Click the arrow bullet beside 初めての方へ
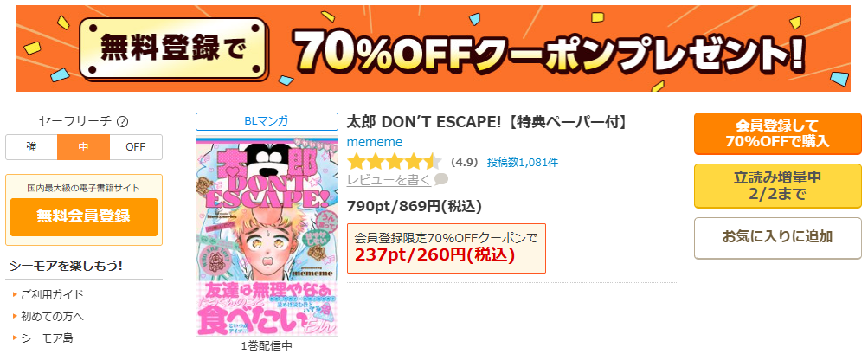The width and height of the screenshot is (868, 354). click(16, 316)
